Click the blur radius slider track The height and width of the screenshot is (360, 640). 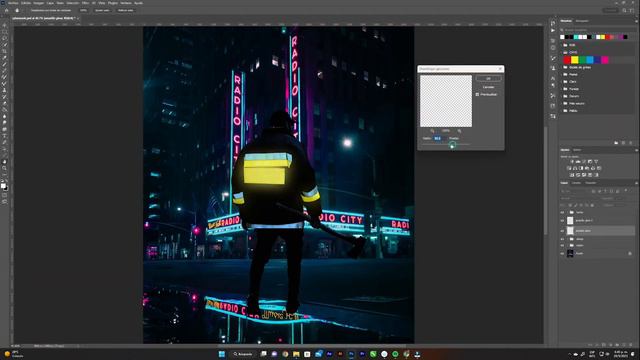[446, 144]
